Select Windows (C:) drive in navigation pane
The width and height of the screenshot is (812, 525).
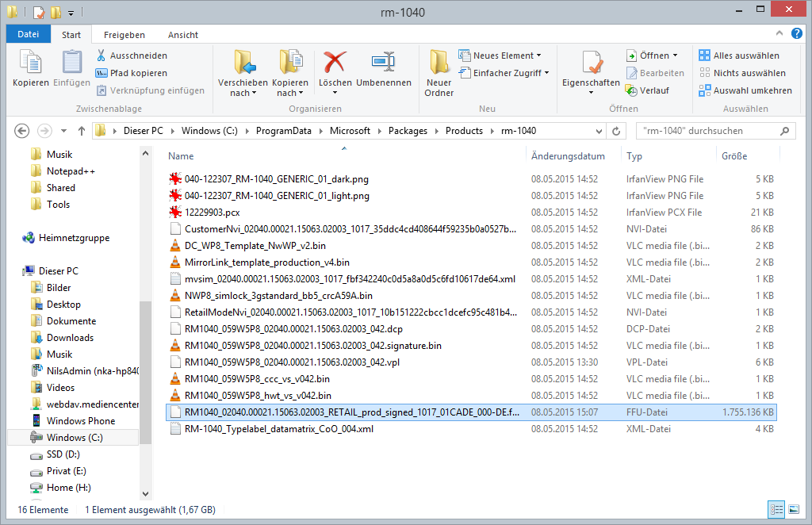click(x=74, y=438)
